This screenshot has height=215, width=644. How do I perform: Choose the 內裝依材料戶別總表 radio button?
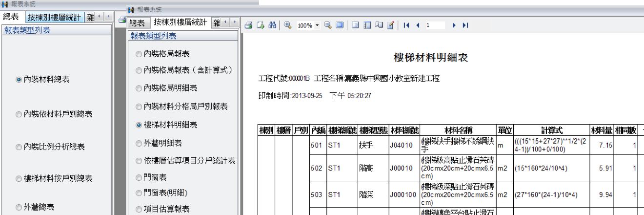click(19, 114)
